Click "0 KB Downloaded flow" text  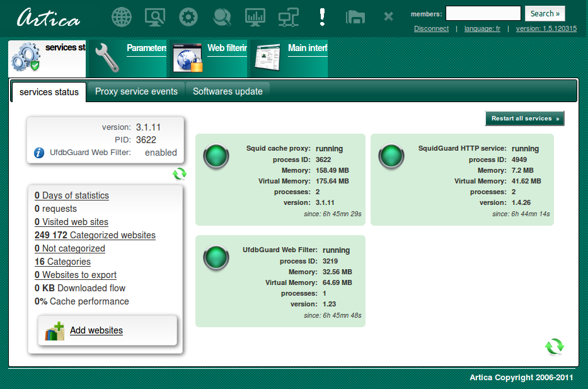coord(80,288)
